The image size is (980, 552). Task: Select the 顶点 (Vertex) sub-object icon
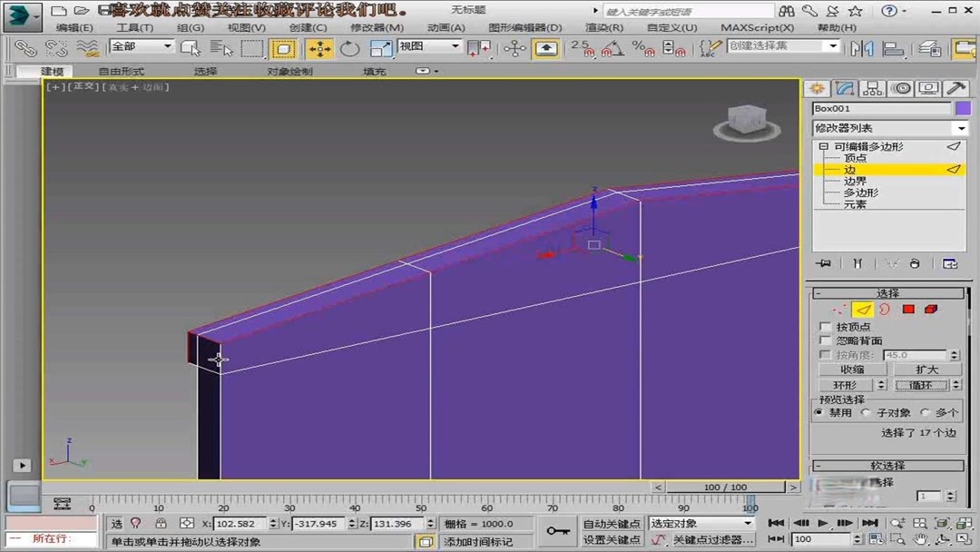840,310
